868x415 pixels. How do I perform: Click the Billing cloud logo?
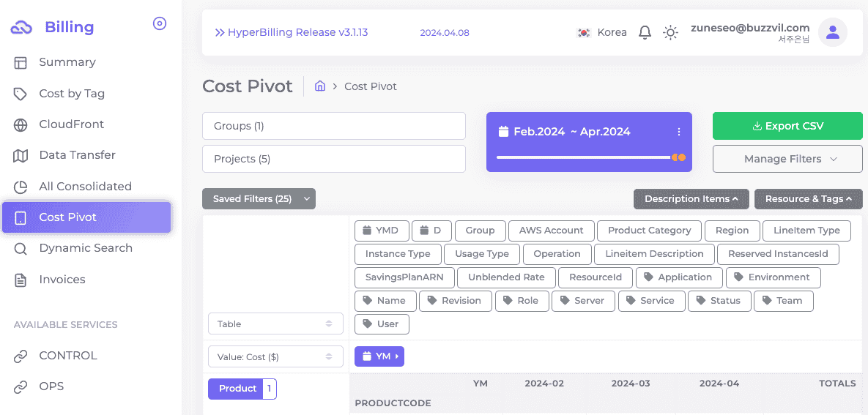[21, 28]
